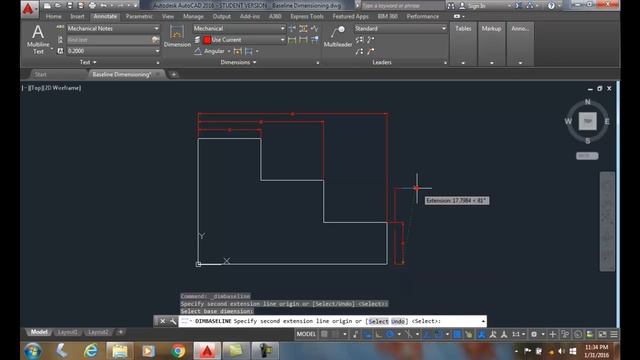Click the Top face of the ViewCube
The image size is (640, 360).
587,121
